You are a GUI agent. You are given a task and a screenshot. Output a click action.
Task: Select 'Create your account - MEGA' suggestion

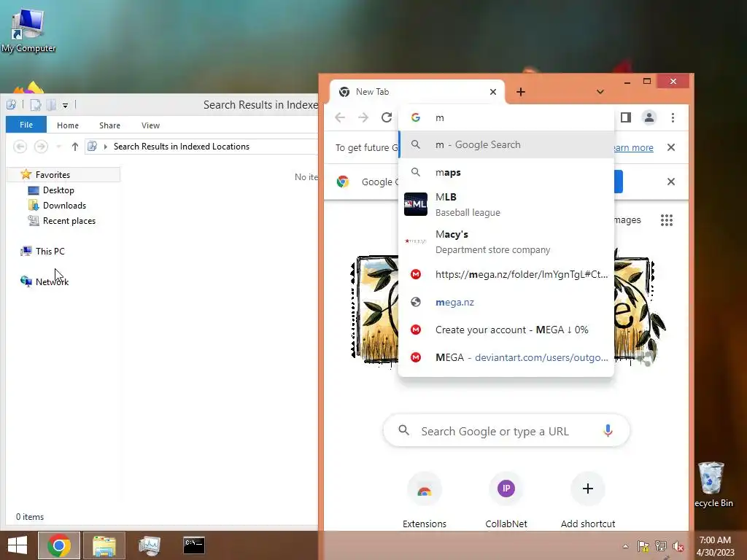[506, 330]
